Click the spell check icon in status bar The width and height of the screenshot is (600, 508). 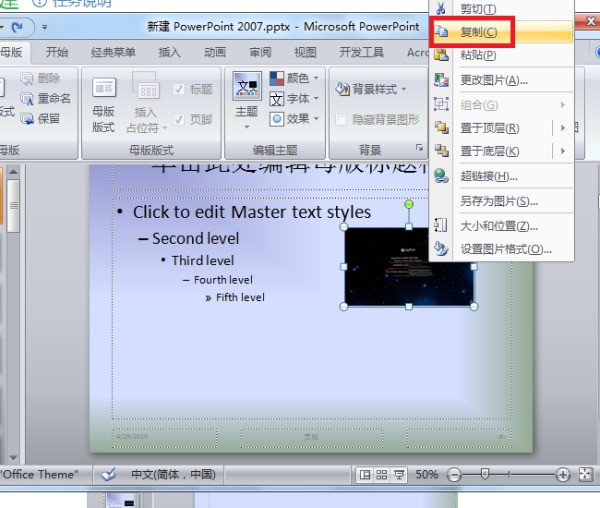(x=108, y=474)
